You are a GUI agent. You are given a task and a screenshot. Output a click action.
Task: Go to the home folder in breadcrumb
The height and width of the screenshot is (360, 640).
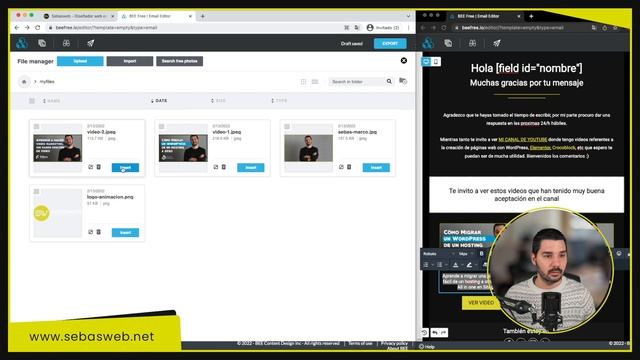(24, 82)
